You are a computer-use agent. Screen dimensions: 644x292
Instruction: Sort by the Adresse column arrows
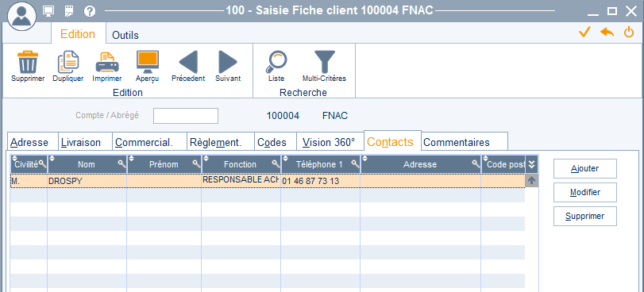[365, 159]
